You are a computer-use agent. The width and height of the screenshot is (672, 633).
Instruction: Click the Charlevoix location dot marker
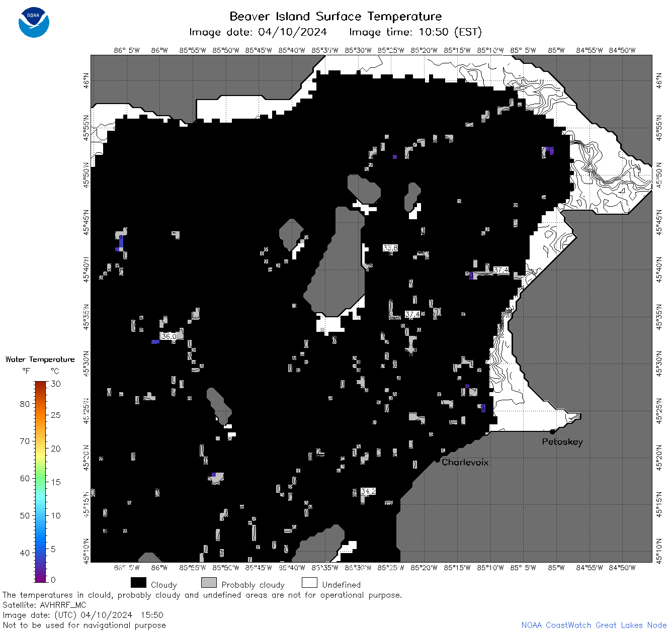437,460
